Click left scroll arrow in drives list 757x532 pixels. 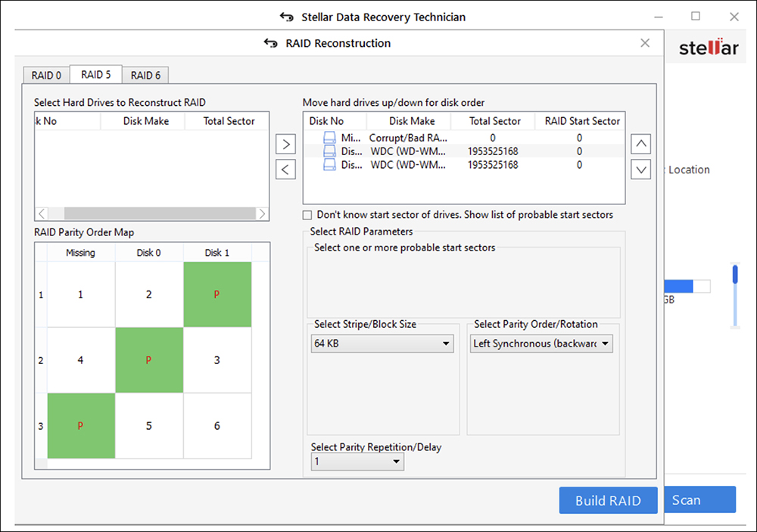coord(42,213)
